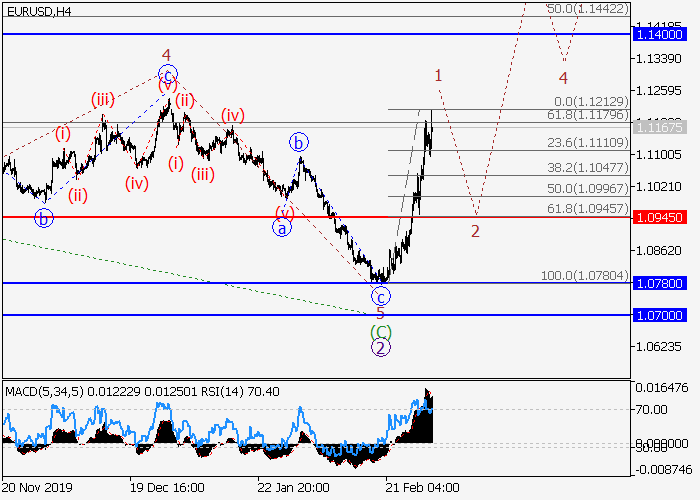Click the 21 Feb 04:00 date label
700x500 pixels.
point(424,488)
